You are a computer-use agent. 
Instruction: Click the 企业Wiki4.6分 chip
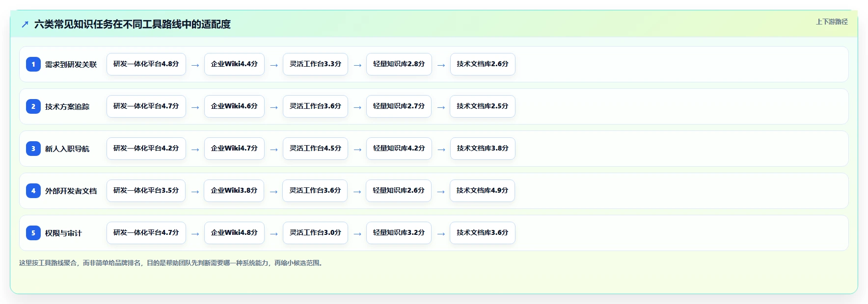click(x=234, y=106)
